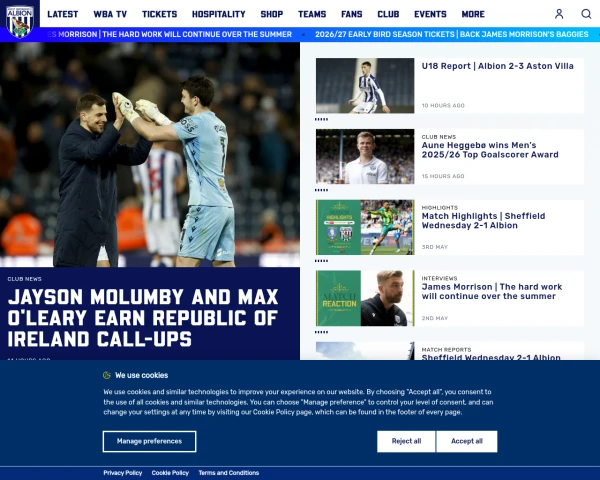Open the Aune Heggebø thumbnail image

365,157
